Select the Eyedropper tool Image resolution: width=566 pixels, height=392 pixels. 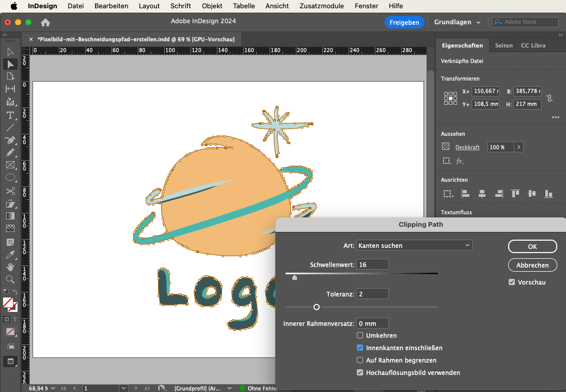(x=10, y=255)
